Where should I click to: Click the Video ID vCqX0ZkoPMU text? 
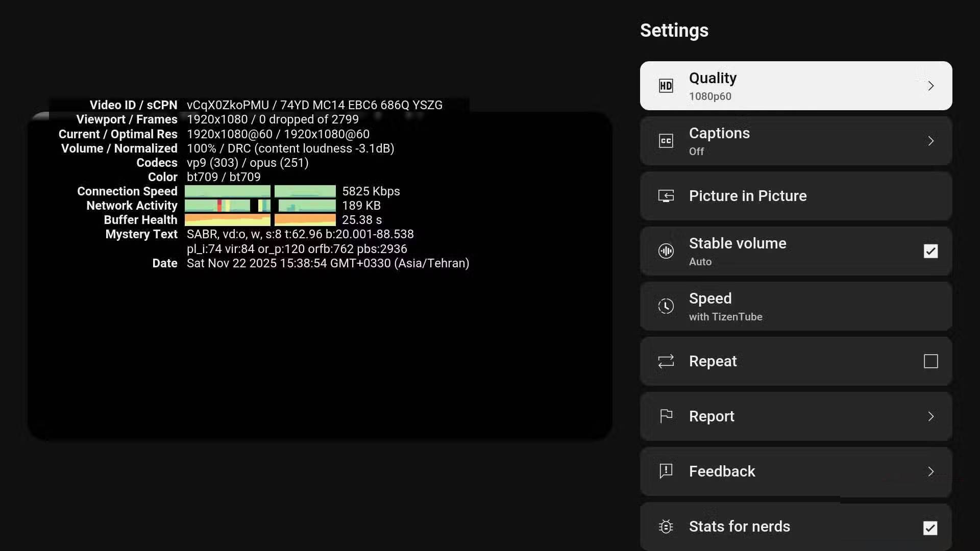pyautogui.click(x=227, y=105)
